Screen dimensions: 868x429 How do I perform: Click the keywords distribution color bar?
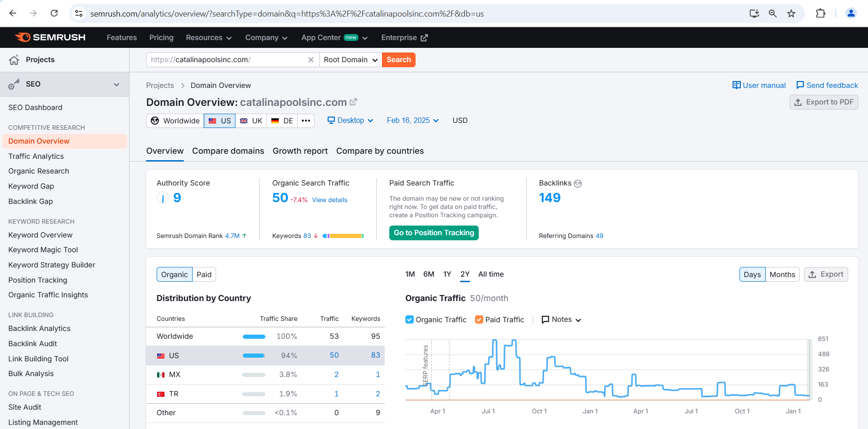tap(343, 236)
